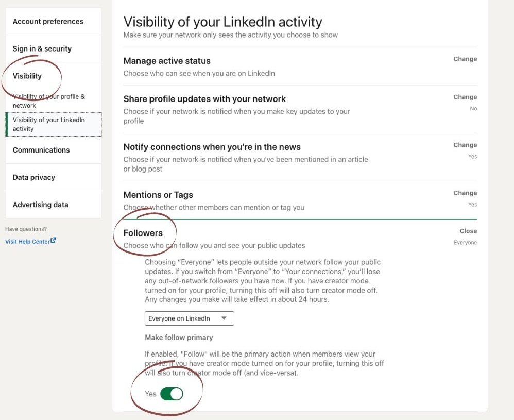Change the Manage active status setting
This screenshot has width=514, height=420.
(465, 59)
